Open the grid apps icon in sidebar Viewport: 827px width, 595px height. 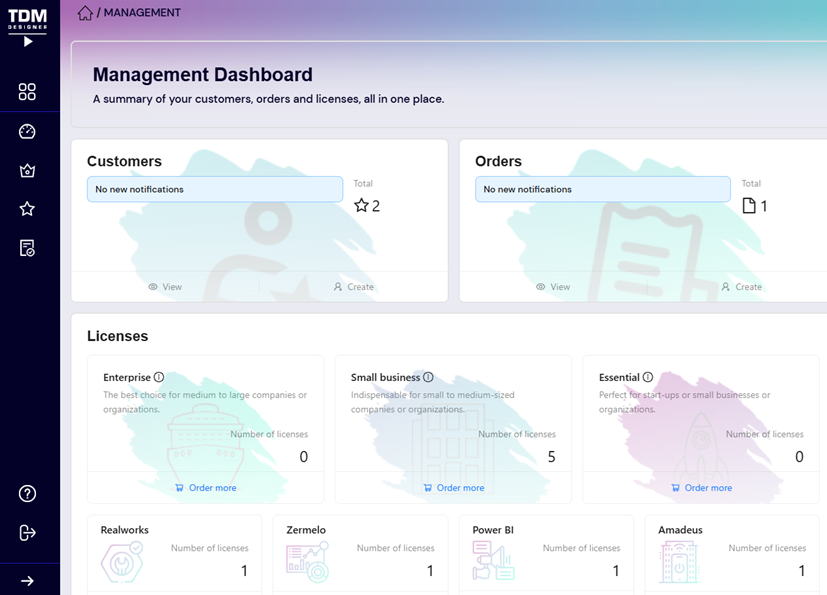[x=27, y=92]
